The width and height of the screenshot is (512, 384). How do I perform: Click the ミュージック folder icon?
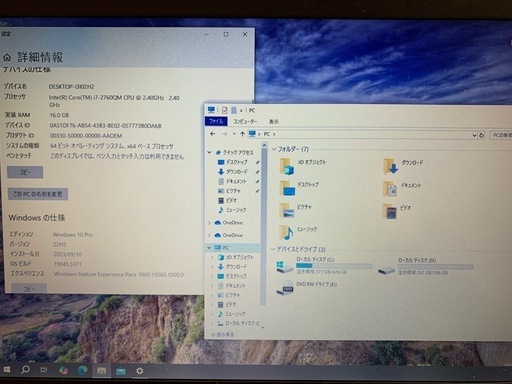[x=287, y=233]
